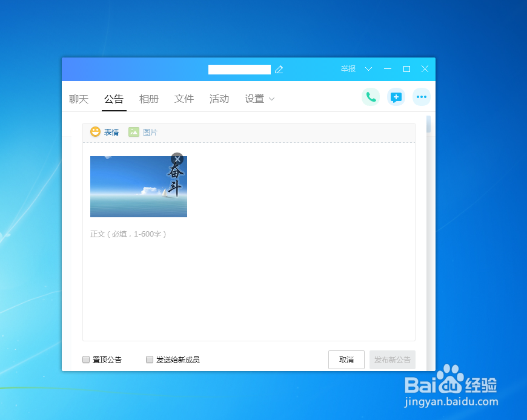Viewport: 527px width, 420px height.
Task: Remove the attached 奋斗 image
Action: 177,159
